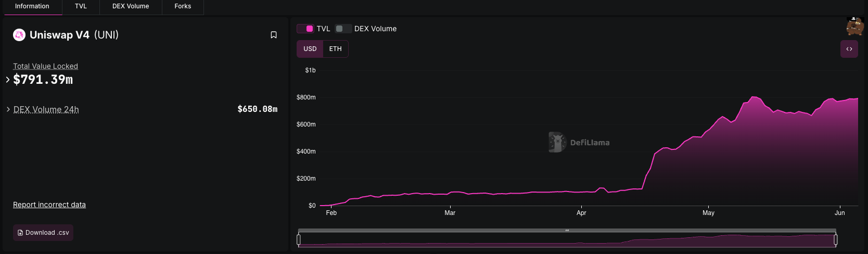The height and width of the screenshot is (254, 868).
Task: Click the $400m y-axis label
Action: click(306, 151)
